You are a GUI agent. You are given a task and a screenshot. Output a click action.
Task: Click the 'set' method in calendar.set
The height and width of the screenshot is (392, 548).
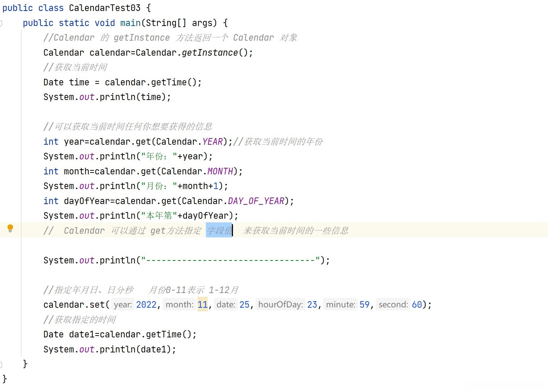click(97, 305)
